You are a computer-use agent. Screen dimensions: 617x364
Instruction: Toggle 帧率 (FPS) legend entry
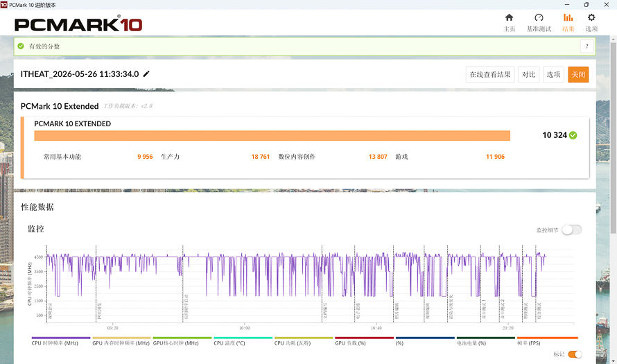pyautogui.click(x=547, y=341)
